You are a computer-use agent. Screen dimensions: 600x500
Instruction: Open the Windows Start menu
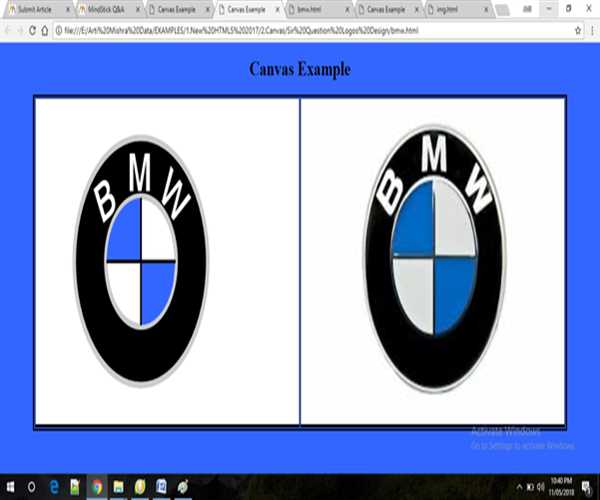point(8,487)
